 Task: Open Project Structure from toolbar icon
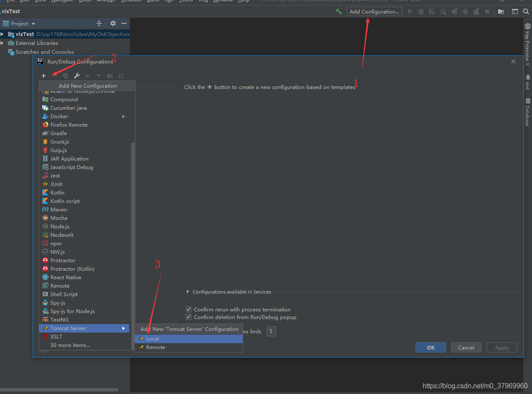pyautogui.click(x=501, y=11)
